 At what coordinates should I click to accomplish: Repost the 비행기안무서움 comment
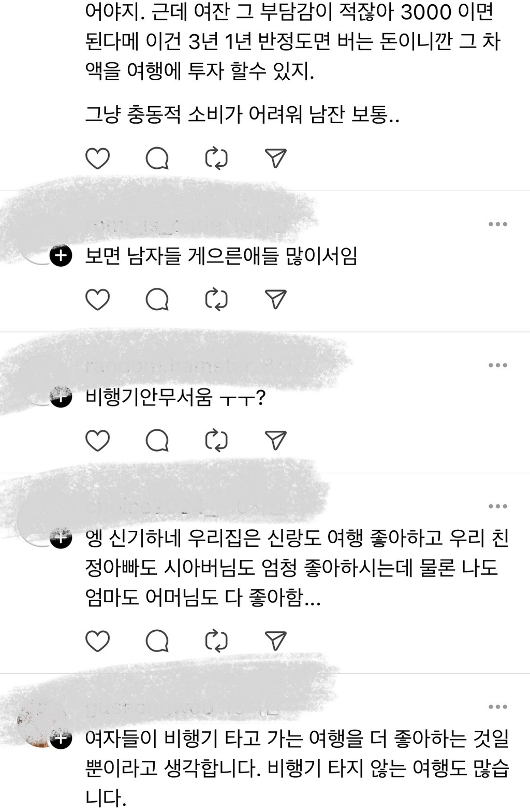[x=216, y=440]
